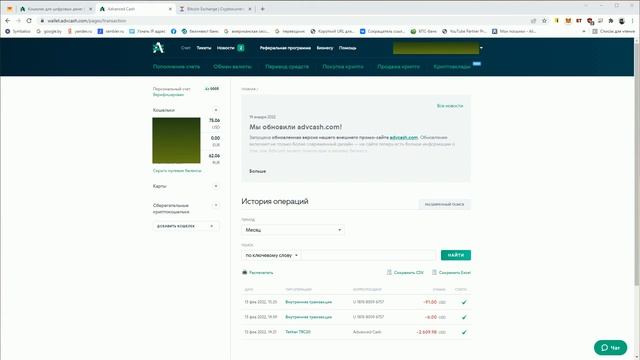Click the Excel file icon
The width and height of the screenshot is (640, 360).
click(x=434, y=272)
